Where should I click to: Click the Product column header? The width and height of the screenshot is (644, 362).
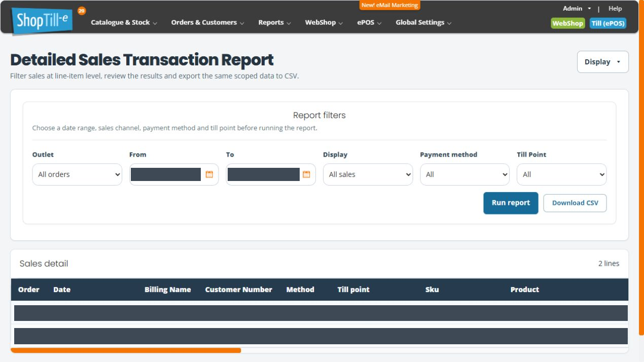(525, 289)
